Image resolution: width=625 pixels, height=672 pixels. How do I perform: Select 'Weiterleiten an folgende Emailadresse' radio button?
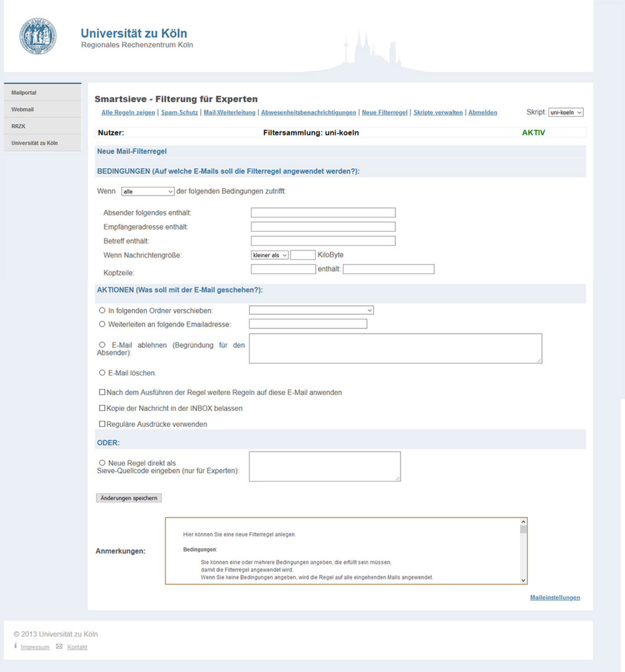tap(102, 324)
